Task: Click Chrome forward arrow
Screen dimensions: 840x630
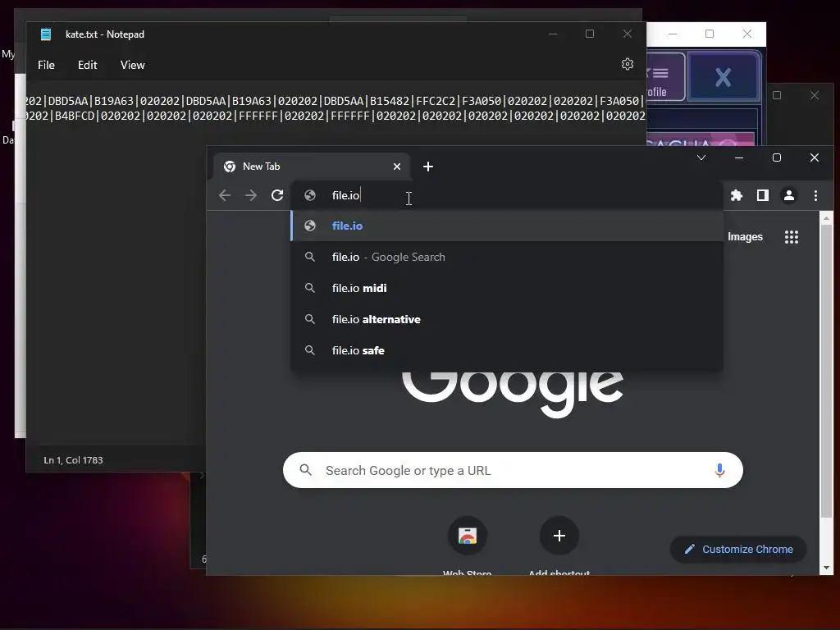Action: point(251,195)
